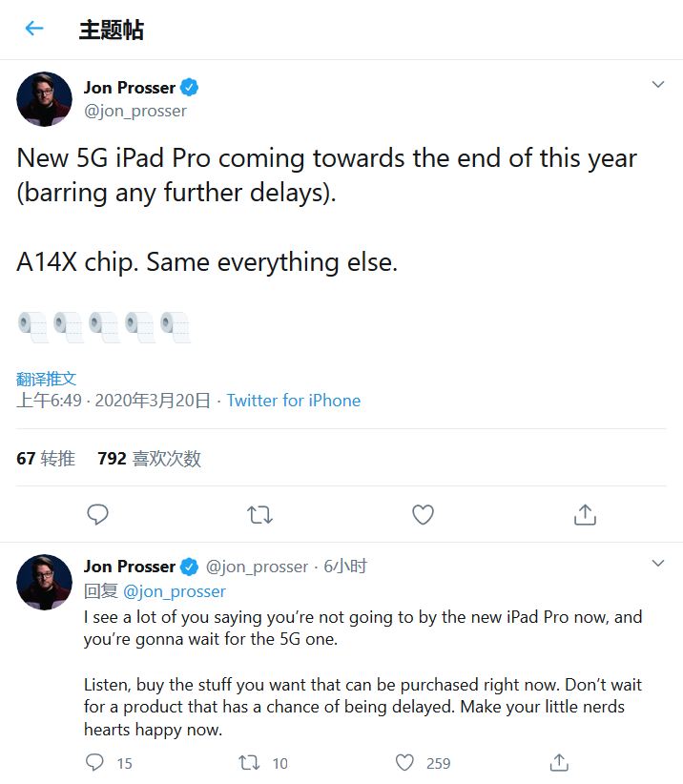Image resolution: width=683 pixels, height=784 pixels.
Task: Like the reply with 259 likes
Action: [x=405, y=762]
